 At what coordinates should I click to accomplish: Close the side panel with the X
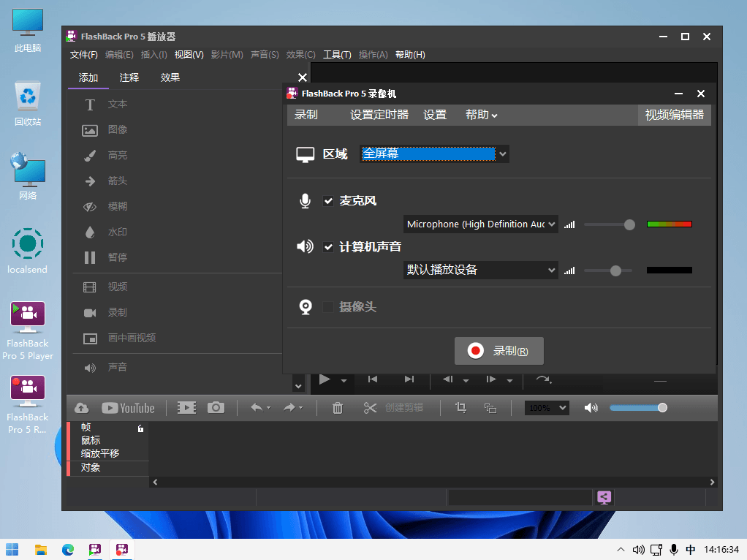pyautogui.click(x=302, y=77)
